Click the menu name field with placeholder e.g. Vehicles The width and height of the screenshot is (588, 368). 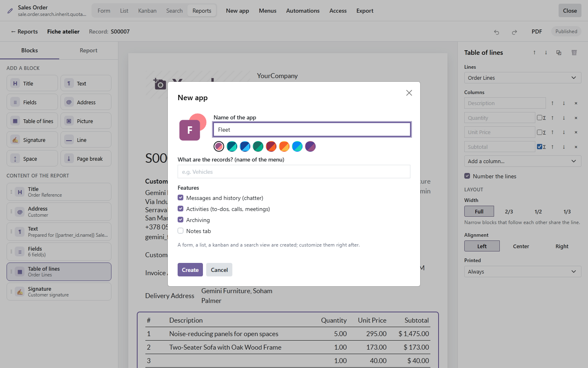294,172
